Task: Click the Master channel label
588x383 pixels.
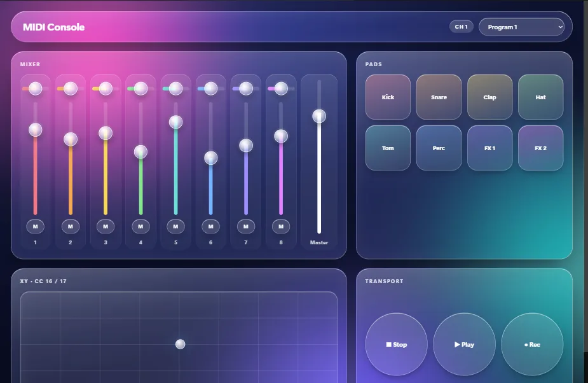Action: coord(319,242)
